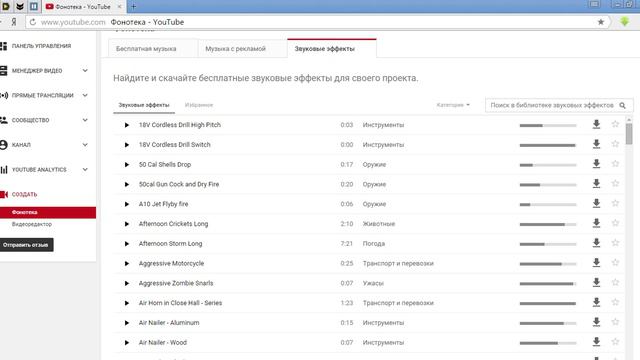Download 50 Cal Shells Drop
This screenshot has height=360, width=640.
click(x=596, y=164)
